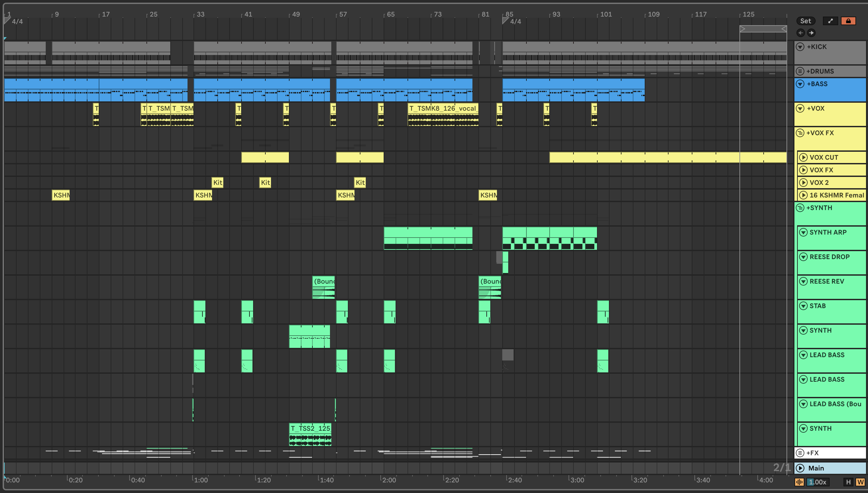Image resolution: width=868 pixels, height=493 pixels.
Task: Select the KSHM clip at bar 81
Action: click(x=488, y=195)
